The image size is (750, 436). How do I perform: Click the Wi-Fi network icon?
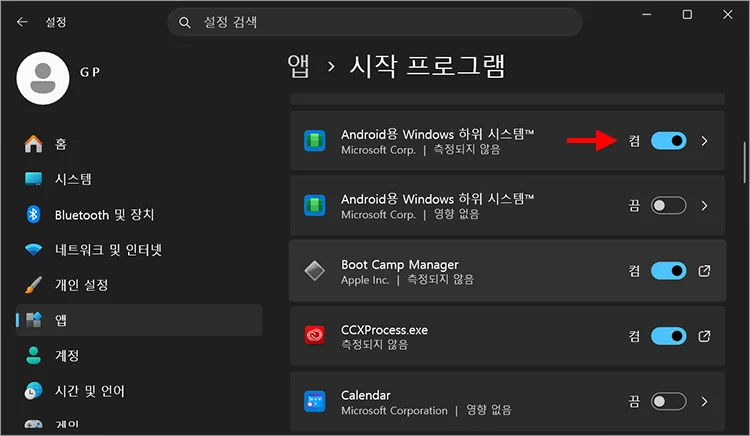[x=33, y=249]
